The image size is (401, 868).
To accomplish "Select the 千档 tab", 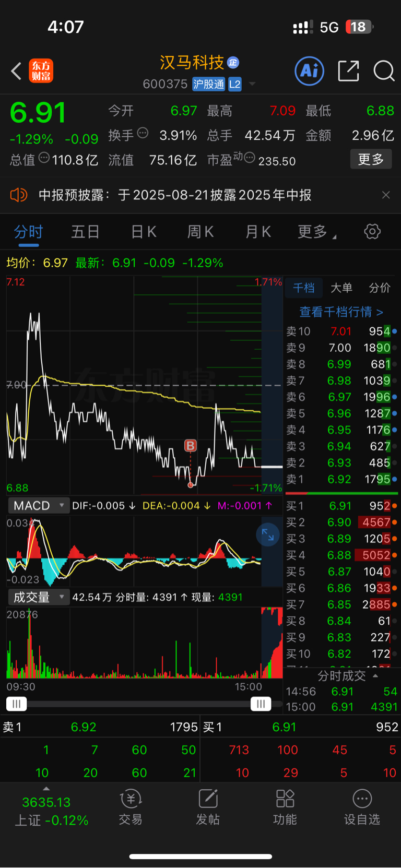I will pos(304,288).
